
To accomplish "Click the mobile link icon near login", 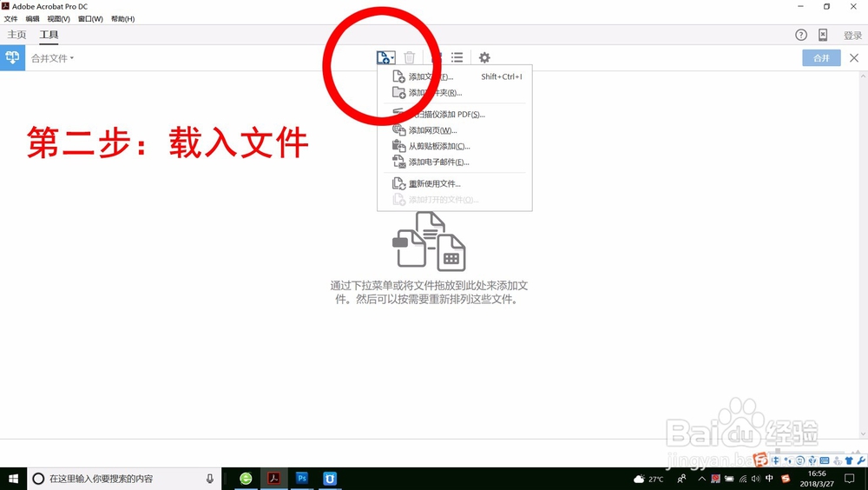I will [823, 35].
